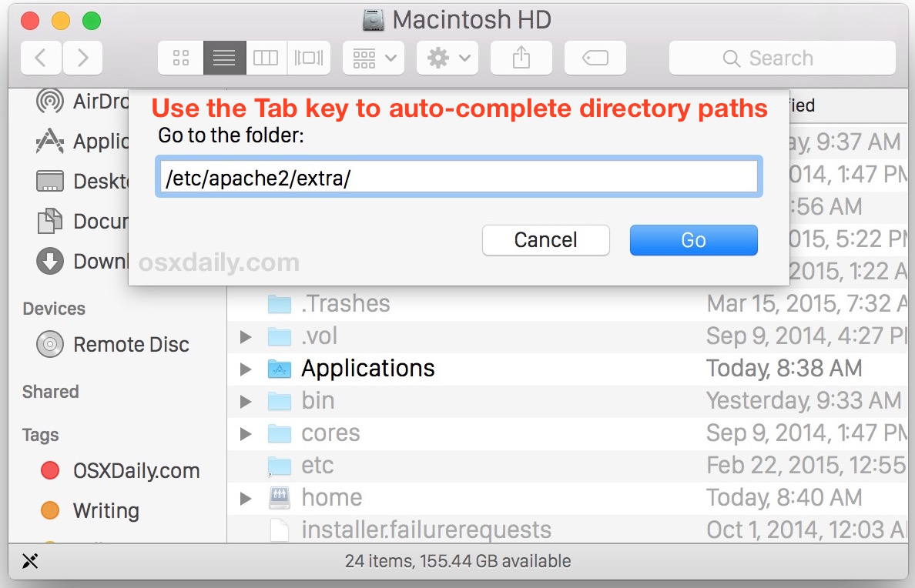915x588 pixels.
Task: Open the item arrangement dropdown
Action: tap(374, 58)
